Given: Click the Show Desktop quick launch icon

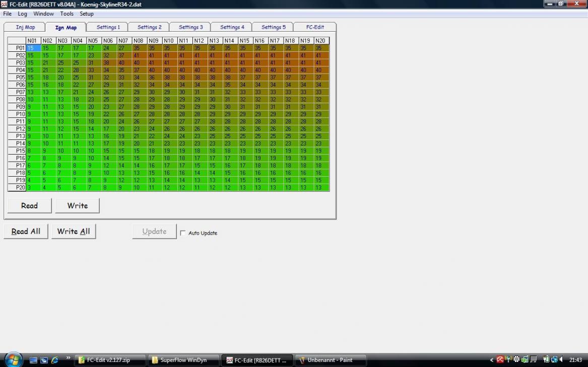Looking at the screenshot, I should [x=34, y=360].
